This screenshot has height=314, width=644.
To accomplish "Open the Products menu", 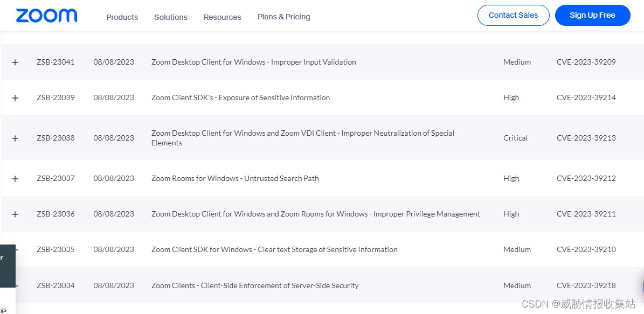I will (x=122, y=17).
